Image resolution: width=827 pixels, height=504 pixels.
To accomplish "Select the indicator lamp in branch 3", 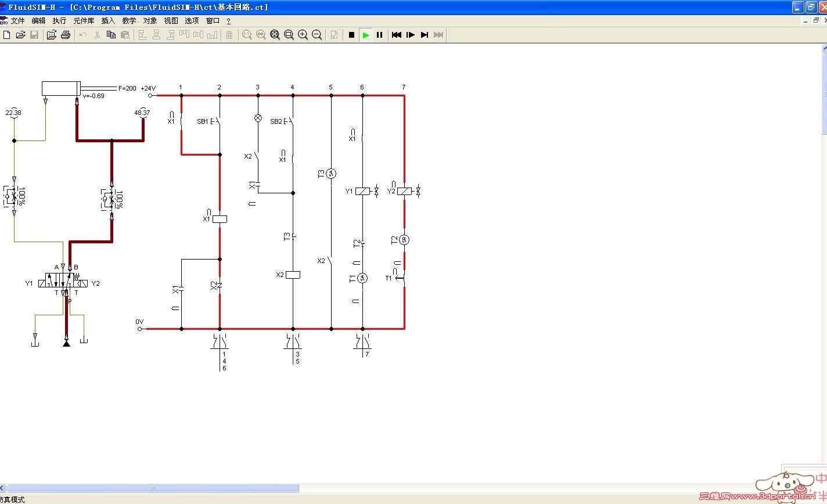I will click(258, 117).
